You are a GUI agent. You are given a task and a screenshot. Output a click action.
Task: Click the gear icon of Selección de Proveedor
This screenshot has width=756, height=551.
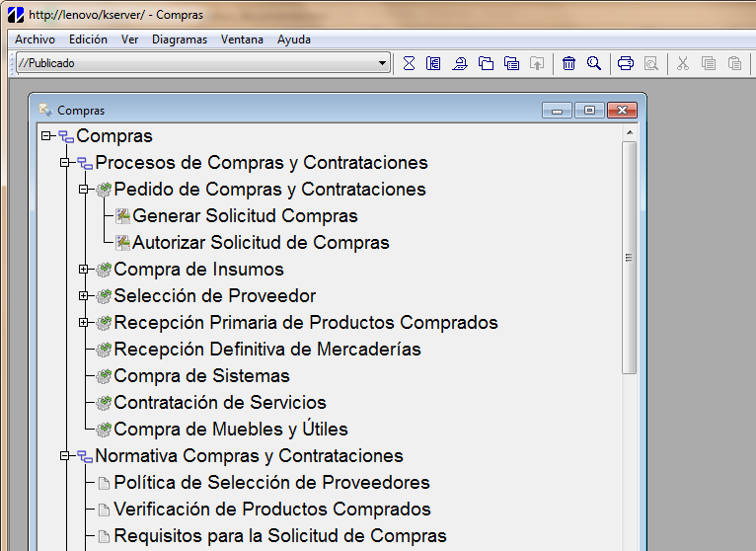104,296
